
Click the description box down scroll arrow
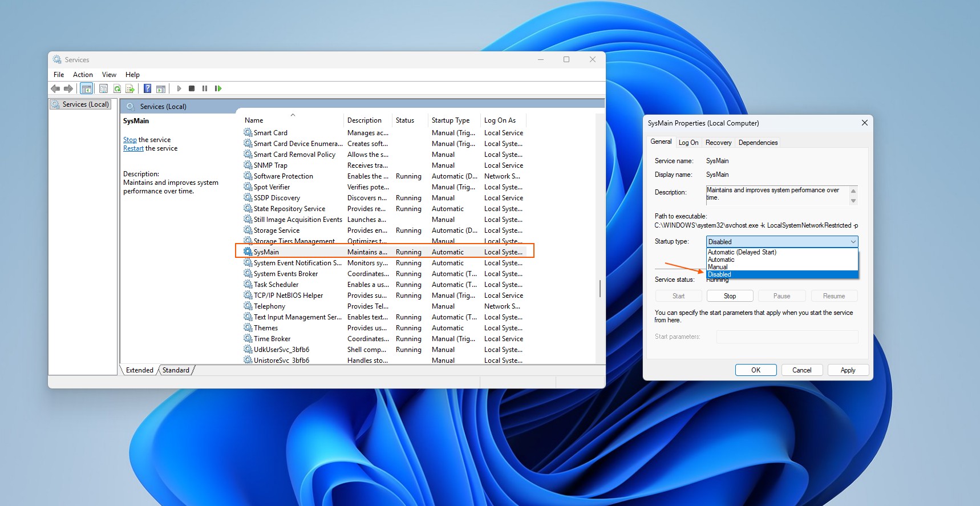(853, 201)
